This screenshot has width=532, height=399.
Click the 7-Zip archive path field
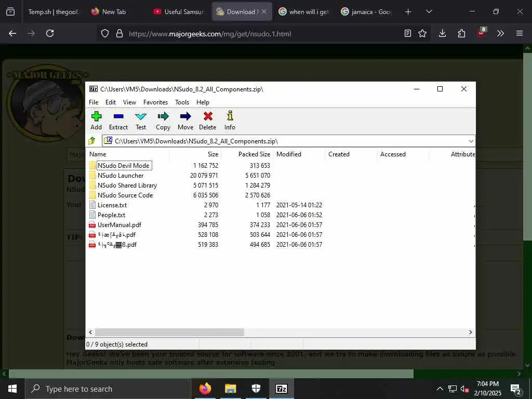pyautogui.click(x=288, y=141)
